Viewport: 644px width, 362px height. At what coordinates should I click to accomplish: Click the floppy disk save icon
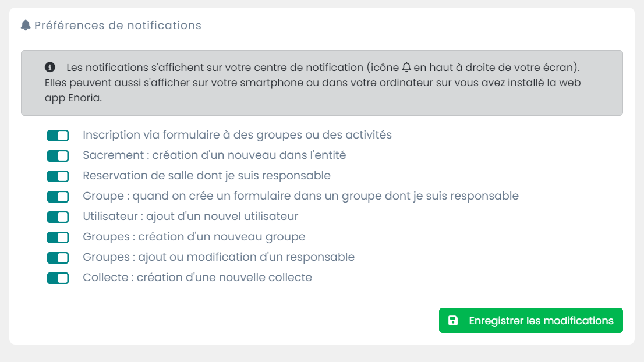[453, 321]
